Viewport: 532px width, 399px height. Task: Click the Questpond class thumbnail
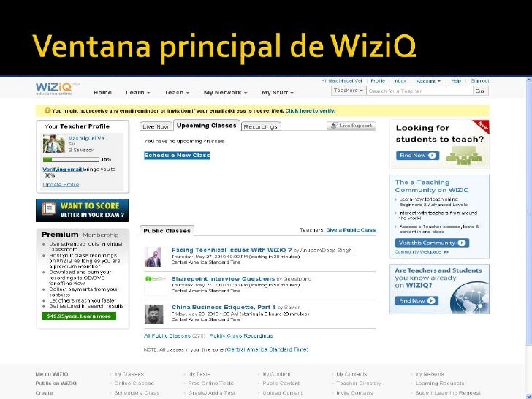155,284
